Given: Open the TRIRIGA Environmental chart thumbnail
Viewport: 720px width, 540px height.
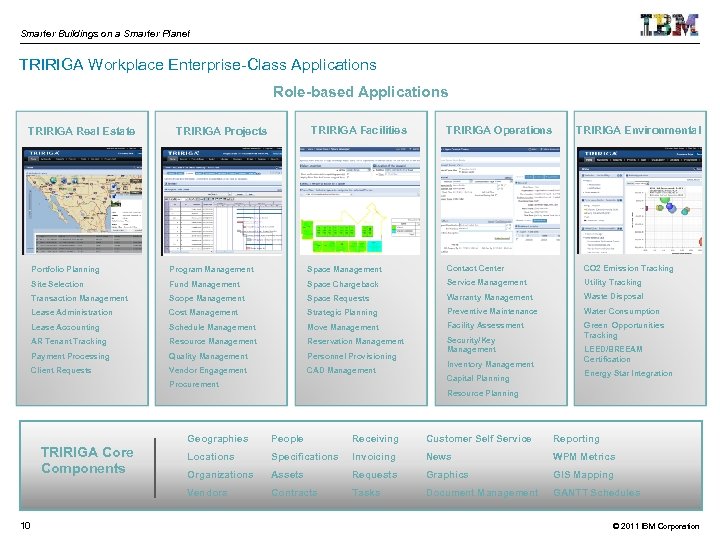Looking at the screenshot, I should tap(640, 201).
